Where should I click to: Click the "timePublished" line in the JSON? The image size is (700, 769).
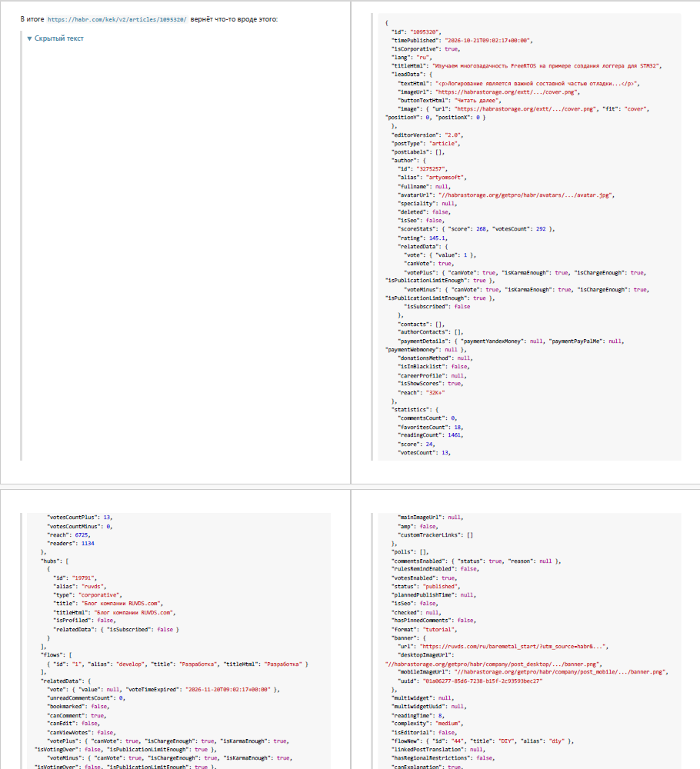(x=462, y=41)
